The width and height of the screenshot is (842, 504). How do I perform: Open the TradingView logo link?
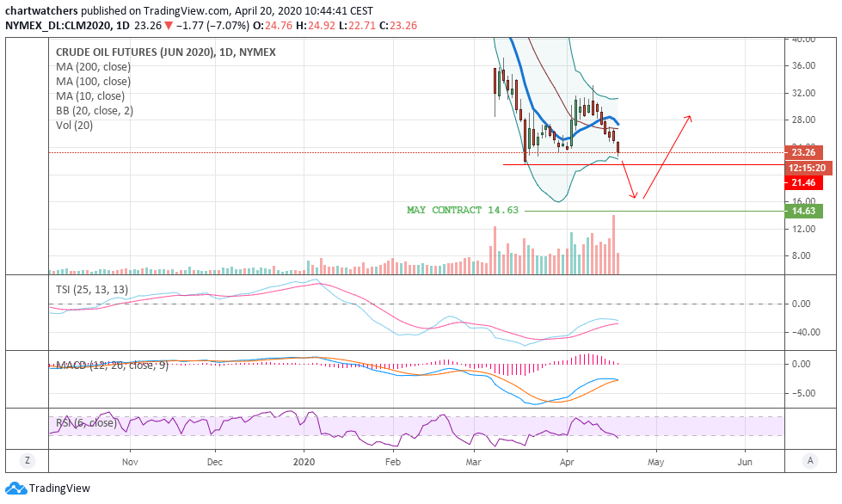click(x=48, y=489)
